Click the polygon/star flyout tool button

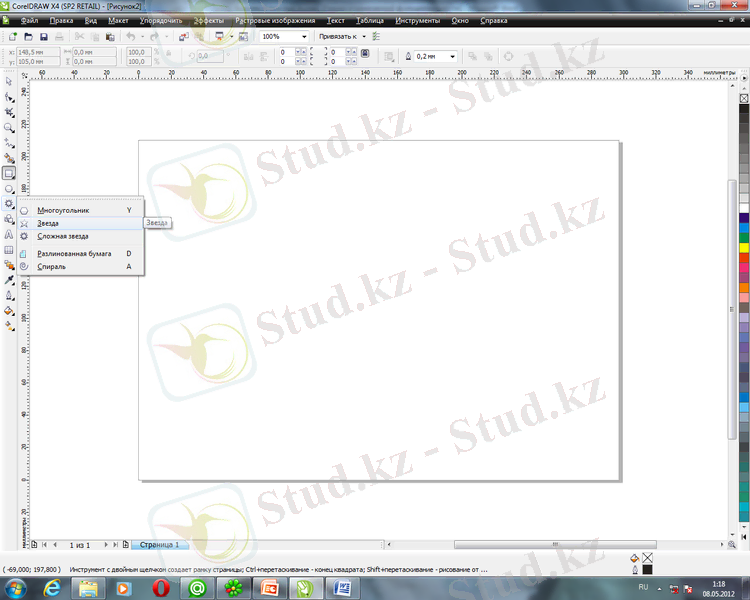[9, 204]
